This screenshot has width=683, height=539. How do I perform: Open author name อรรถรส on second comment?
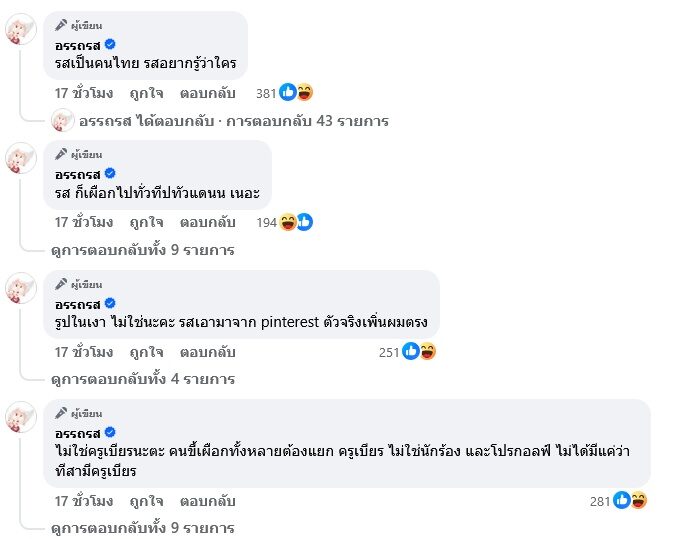(78, 174)
